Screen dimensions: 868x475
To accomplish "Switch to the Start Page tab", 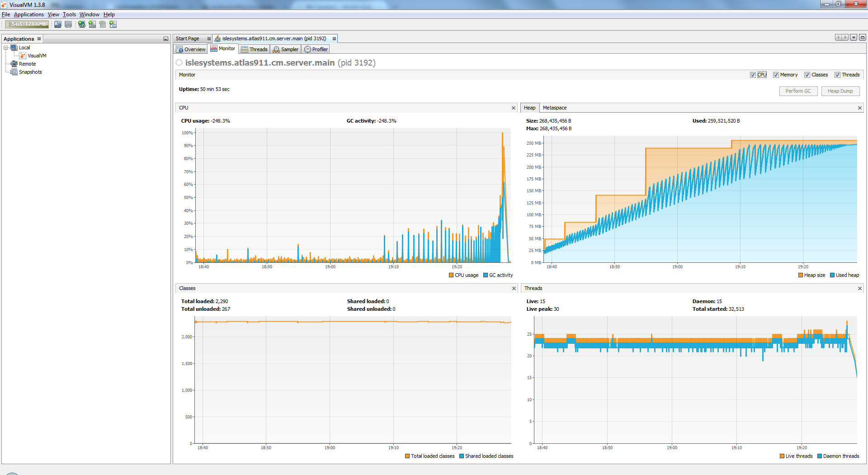I will coord(188,38).
